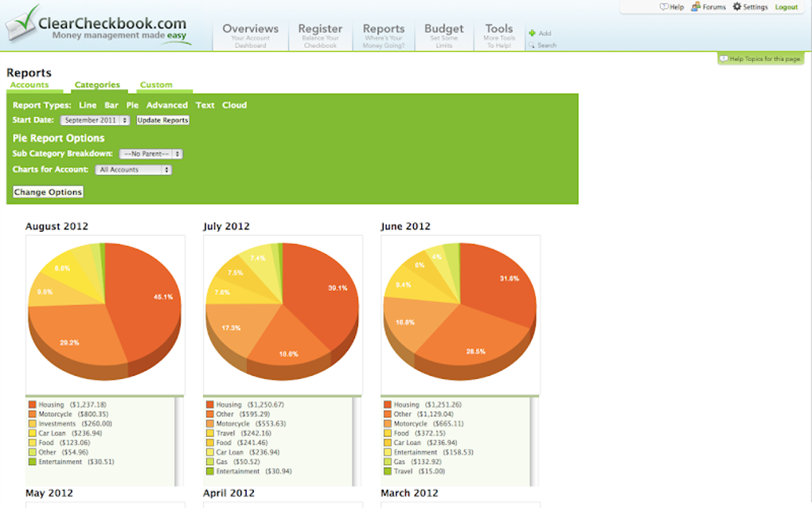Click July legend scrollbar

357,441
